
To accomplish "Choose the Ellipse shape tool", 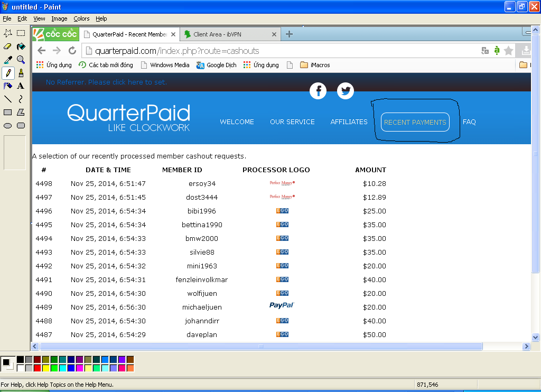I will (x=8, y=125).
